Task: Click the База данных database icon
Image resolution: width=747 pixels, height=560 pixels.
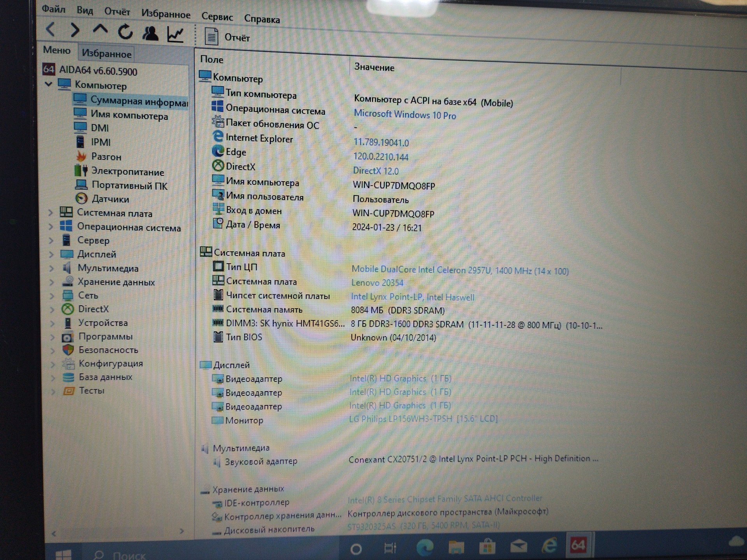Action: (68, 377)
